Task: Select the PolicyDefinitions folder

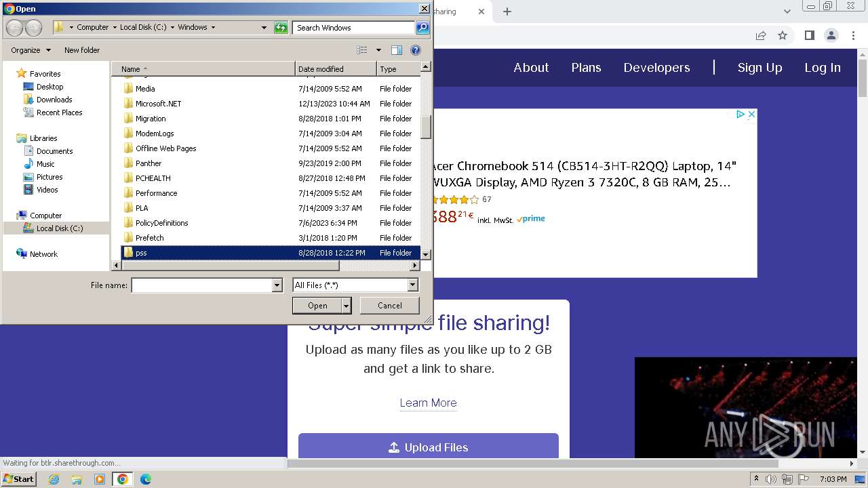Action: (270, 223)
